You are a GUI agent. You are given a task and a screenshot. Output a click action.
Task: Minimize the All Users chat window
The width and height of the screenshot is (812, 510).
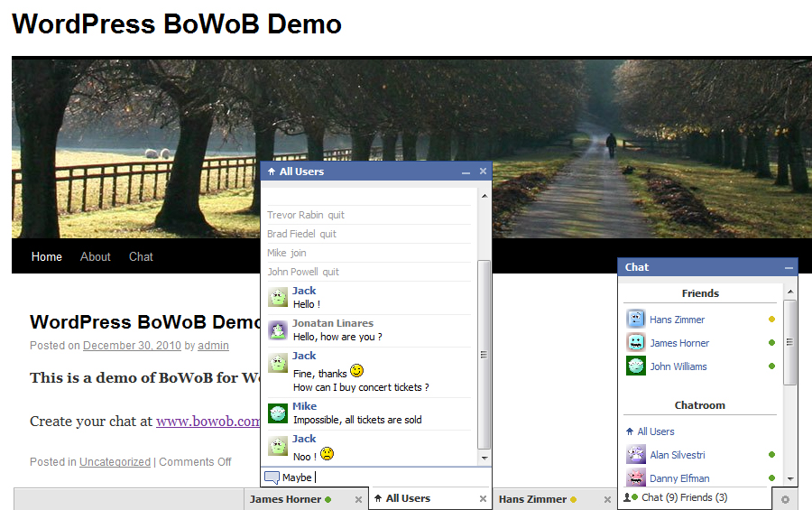point(466,172)
